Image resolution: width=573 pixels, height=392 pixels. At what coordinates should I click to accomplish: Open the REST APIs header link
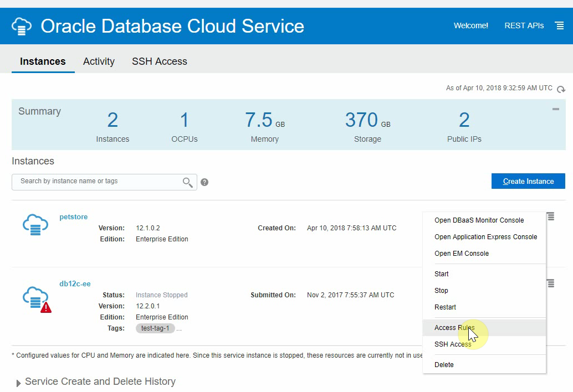pyautogui.click(x=524, y=25)
